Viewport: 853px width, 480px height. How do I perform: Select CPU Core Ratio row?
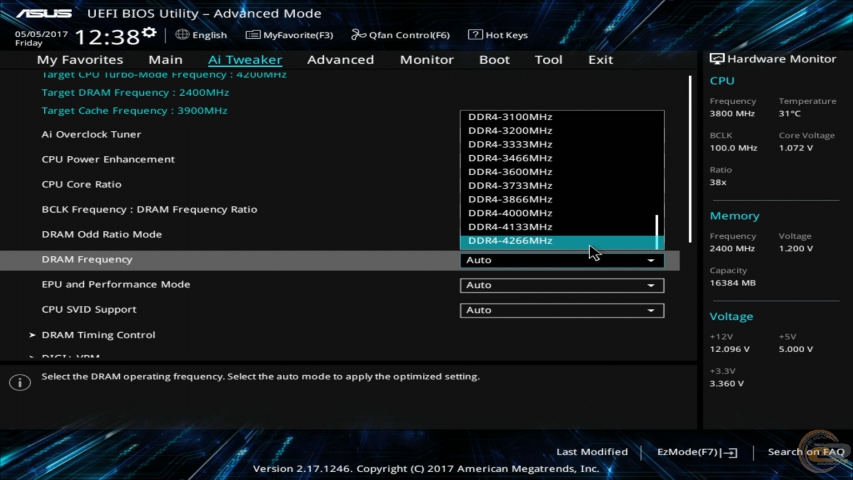tap(82, 184)
